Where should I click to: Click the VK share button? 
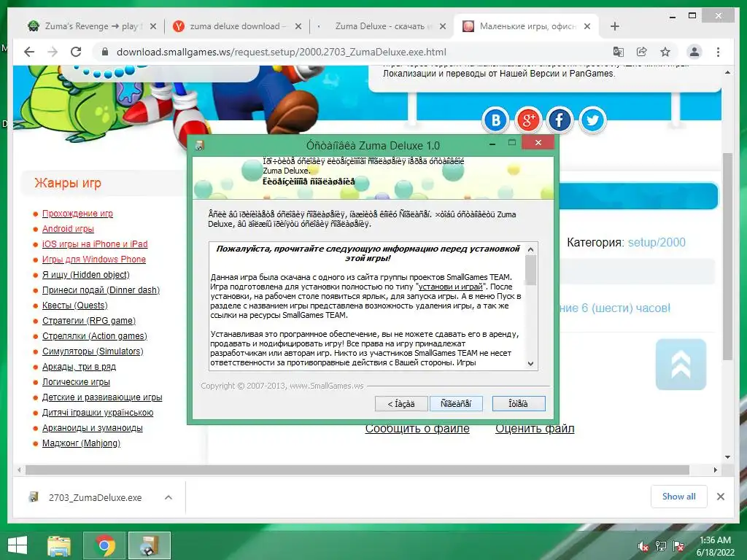pos(495,120)
